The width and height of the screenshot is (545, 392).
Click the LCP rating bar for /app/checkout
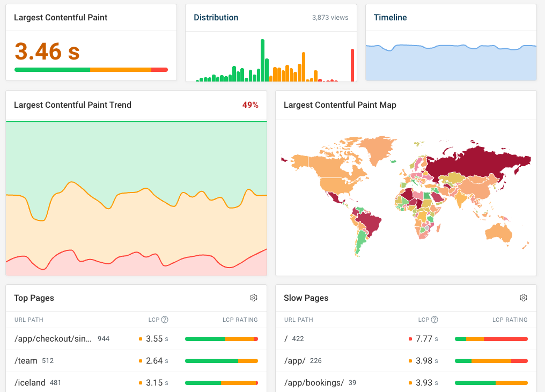point(221,339)
